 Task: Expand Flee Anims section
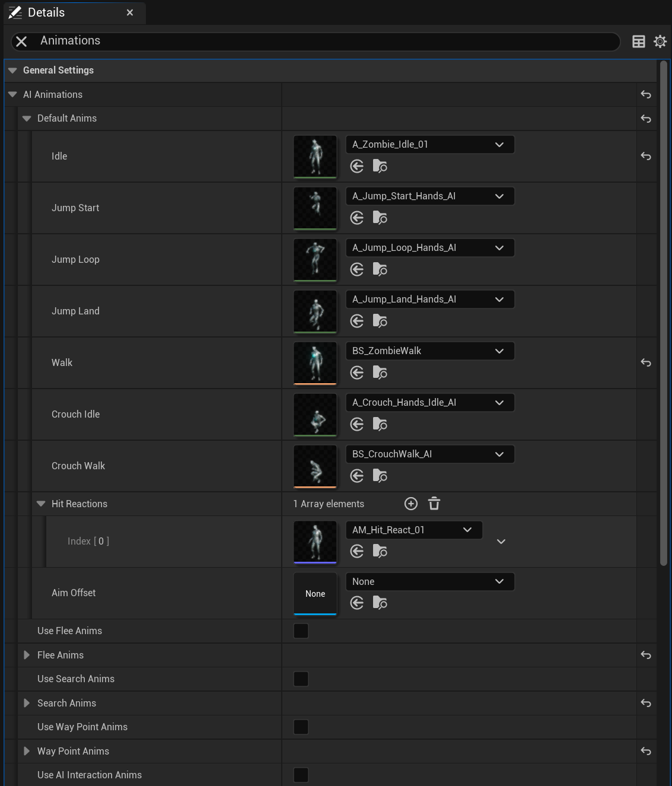click(x=27, y=655)
